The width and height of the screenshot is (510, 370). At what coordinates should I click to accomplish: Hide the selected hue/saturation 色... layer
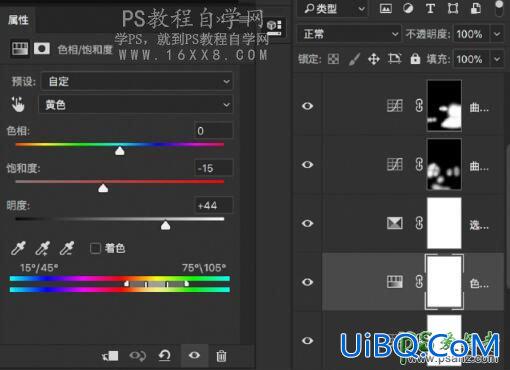pos(307,282)
